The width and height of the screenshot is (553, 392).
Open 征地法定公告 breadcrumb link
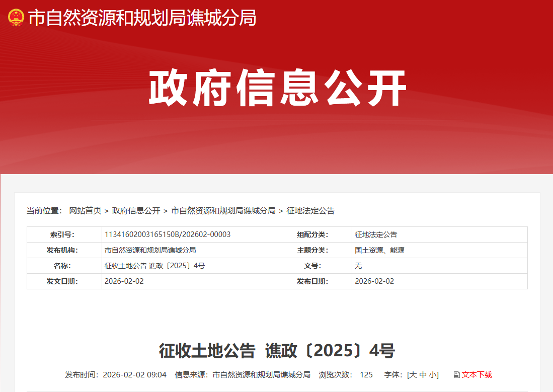tap(310, 211)
